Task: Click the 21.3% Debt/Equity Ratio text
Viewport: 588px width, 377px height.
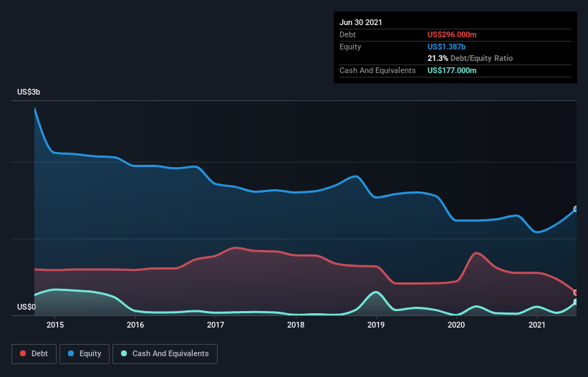Action: coord(471,59)
